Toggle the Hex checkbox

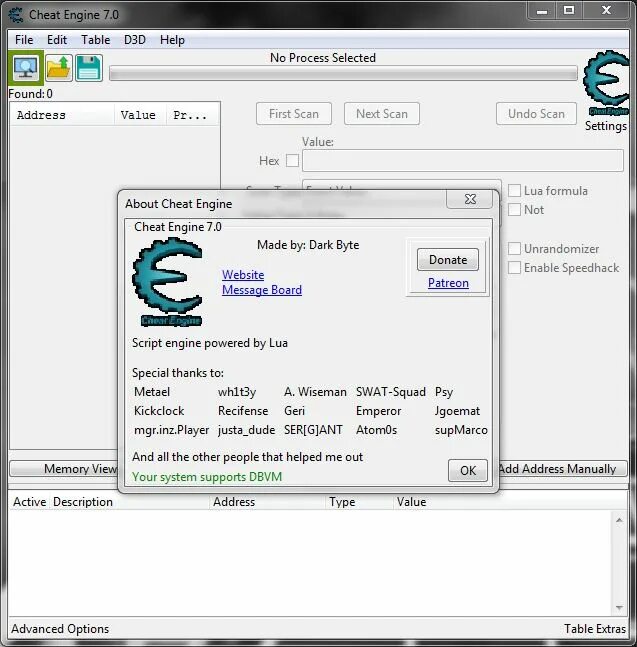pos(292,161)
